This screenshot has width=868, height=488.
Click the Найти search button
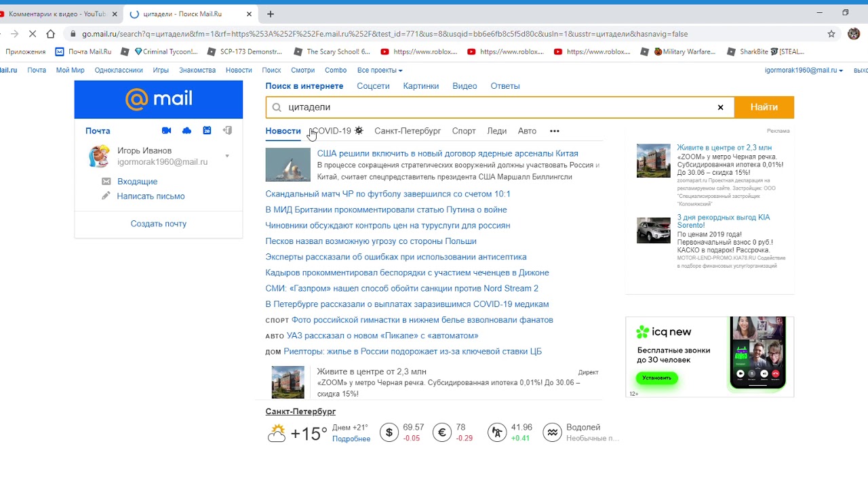pyautogui.click(x=764, y=107)
